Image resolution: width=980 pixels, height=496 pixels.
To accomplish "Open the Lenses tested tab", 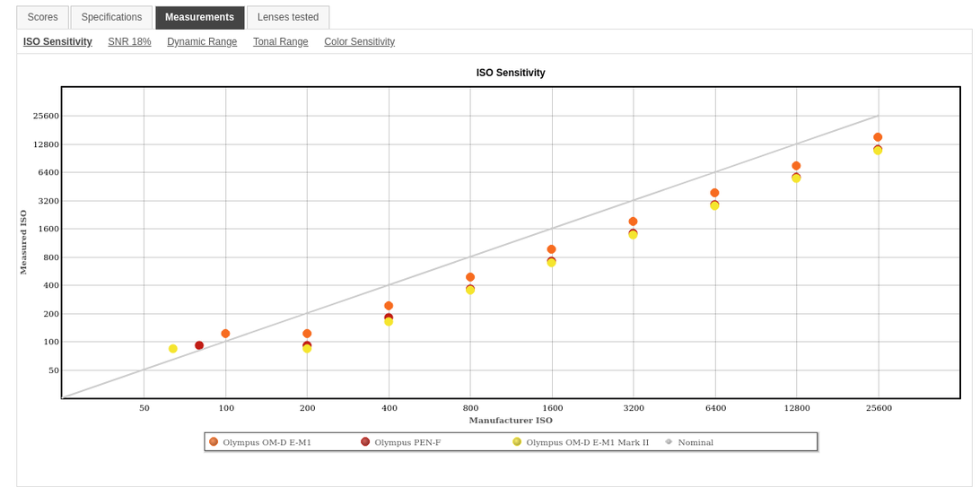I will click(x=287, y=18).
